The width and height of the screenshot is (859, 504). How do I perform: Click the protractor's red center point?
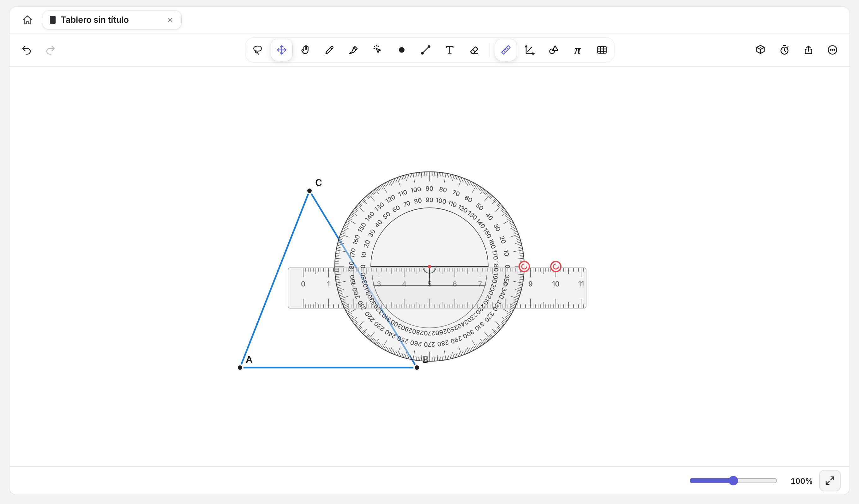click(429, 267)
